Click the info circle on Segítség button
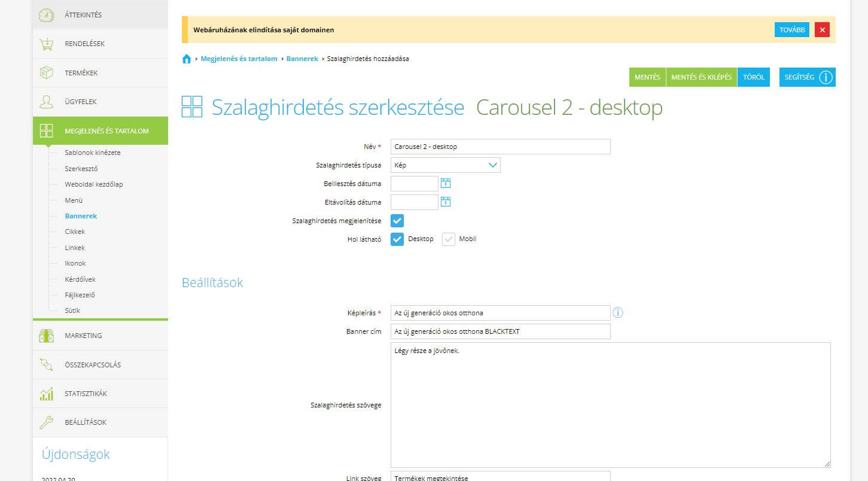The height and width of the screenshot is (481, 868). [826, 77]
